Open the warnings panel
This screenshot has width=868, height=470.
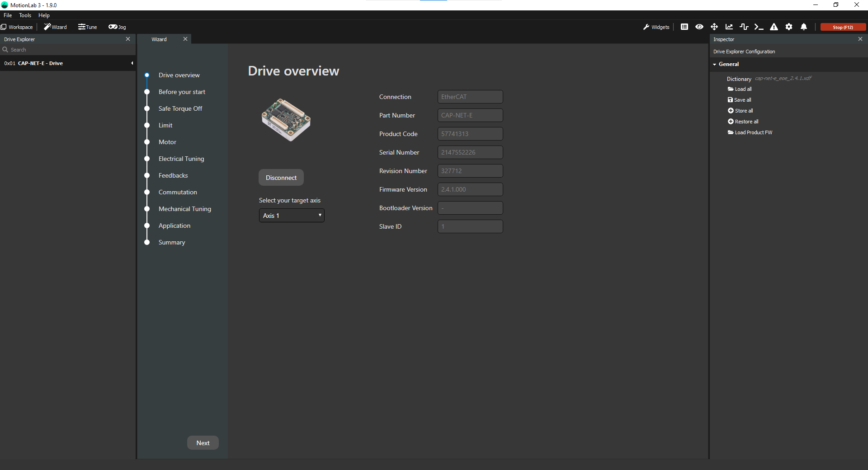pos(774,27)
